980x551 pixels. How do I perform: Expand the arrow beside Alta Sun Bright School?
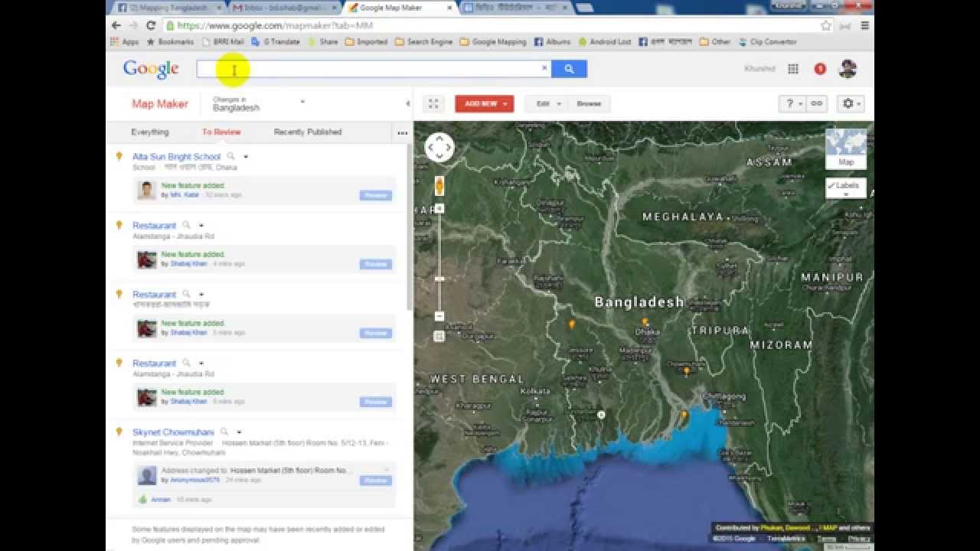(x=245, y=157)
